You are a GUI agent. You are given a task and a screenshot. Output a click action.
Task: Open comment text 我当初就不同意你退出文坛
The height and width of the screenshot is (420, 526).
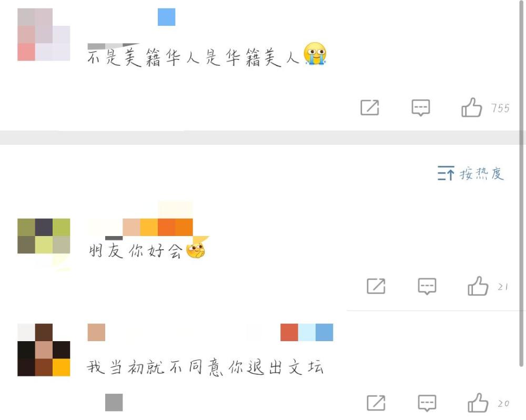(205, 367)
